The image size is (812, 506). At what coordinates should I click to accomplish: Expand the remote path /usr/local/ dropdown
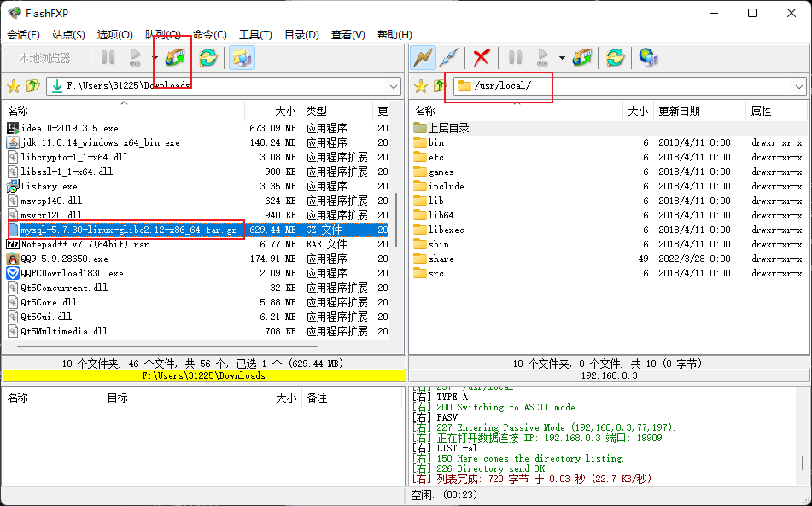pos(799,86)
